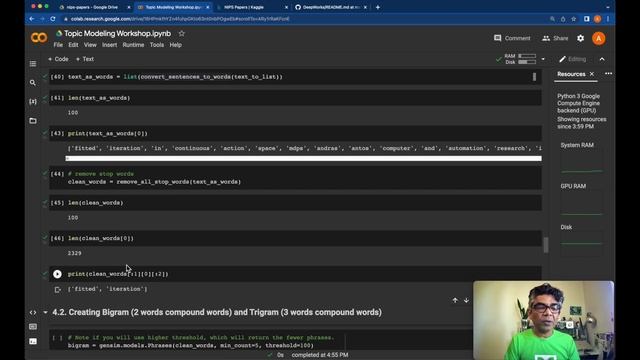Click the output value 2329
The height and width of the screenshot is (360, 640).
pos(75,253)
